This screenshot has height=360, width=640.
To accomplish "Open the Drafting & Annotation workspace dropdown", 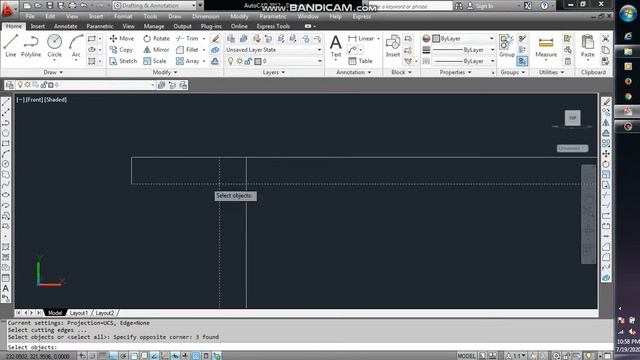I will (158, 6).
